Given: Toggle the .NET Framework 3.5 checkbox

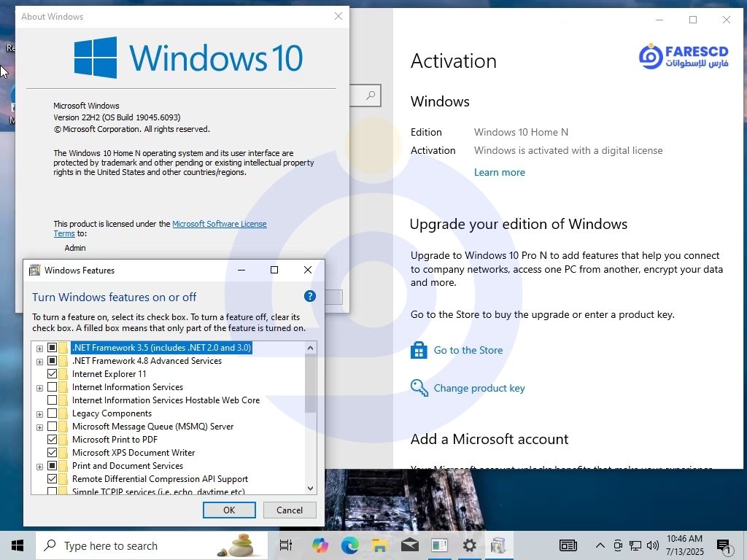Looking at the screenshot, I should pos(52,348).
